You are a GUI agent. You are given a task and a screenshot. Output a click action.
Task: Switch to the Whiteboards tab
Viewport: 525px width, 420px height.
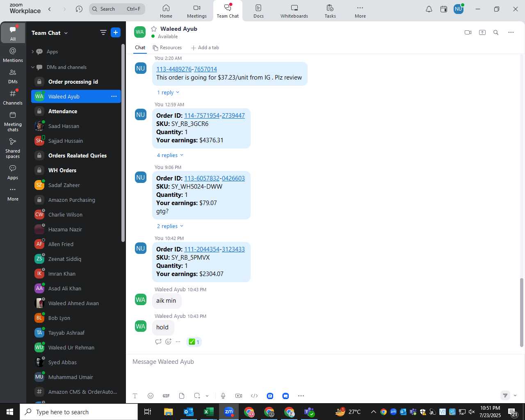[294, 11]
